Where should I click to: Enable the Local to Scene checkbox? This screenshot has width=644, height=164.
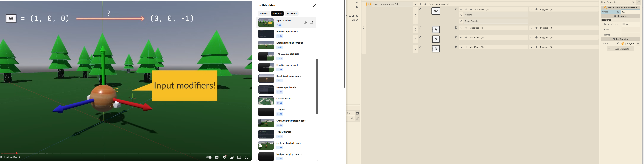pos(624,24)
